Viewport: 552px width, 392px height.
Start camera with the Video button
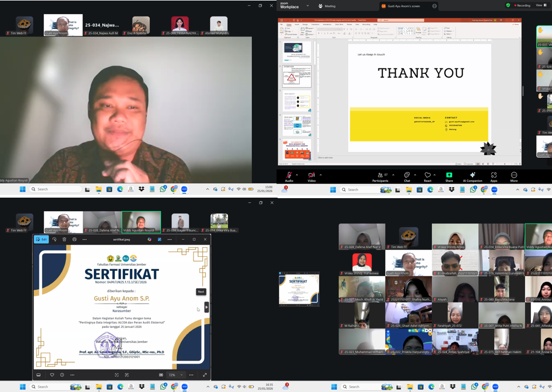tap(312, 176)
